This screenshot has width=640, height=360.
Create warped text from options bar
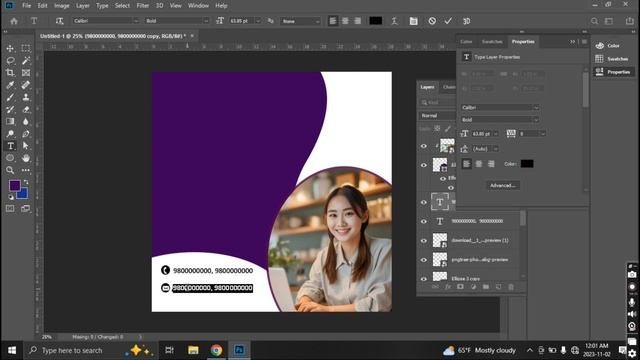coord(394,21)
